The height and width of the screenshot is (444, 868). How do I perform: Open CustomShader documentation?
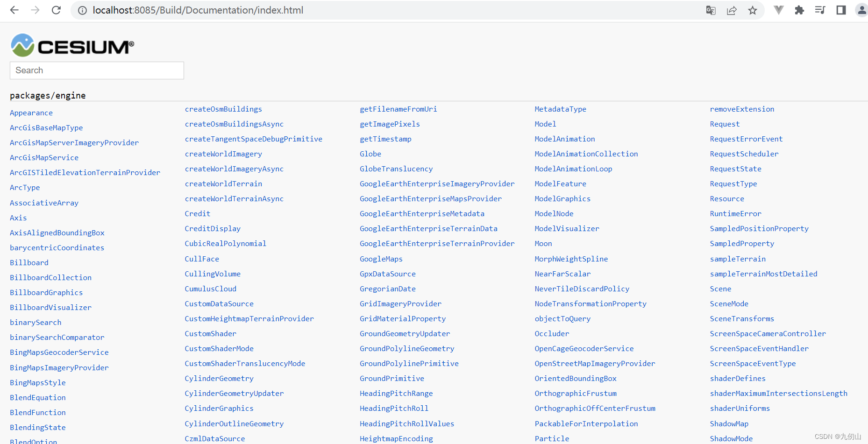(x=211, y=334)
